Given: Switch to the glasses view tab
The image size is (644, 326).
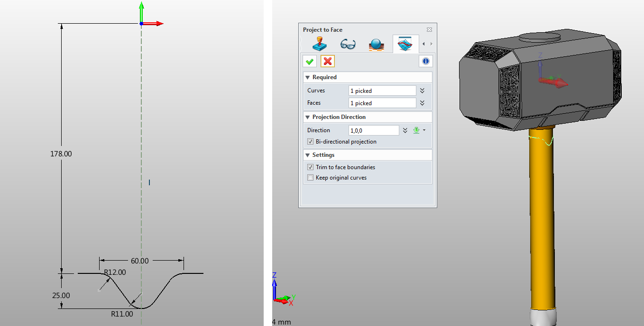Looking at the screenshot, I should pyautogui.click(x=348, y=45).
